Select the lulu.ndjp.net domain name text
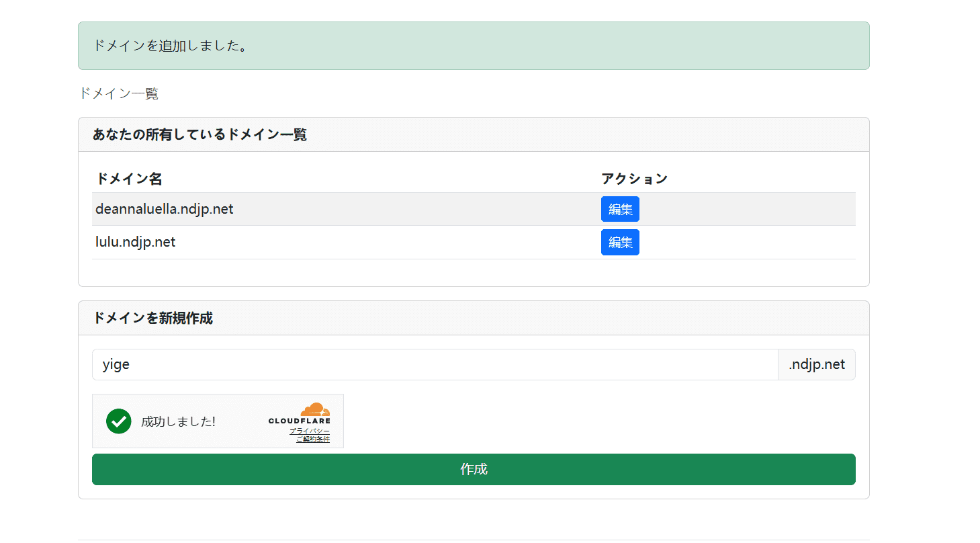The image size is (980, 543). 135,242
